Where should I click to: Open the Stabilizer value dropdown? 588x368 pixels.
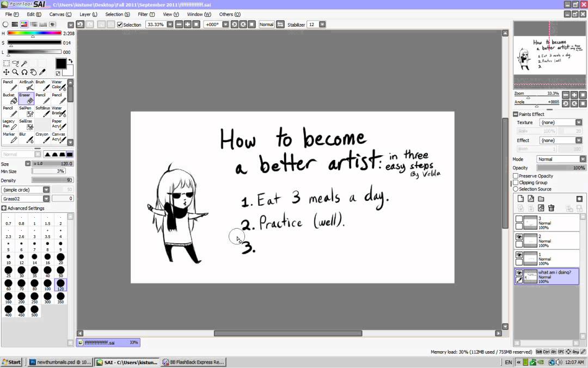[322, 24]
